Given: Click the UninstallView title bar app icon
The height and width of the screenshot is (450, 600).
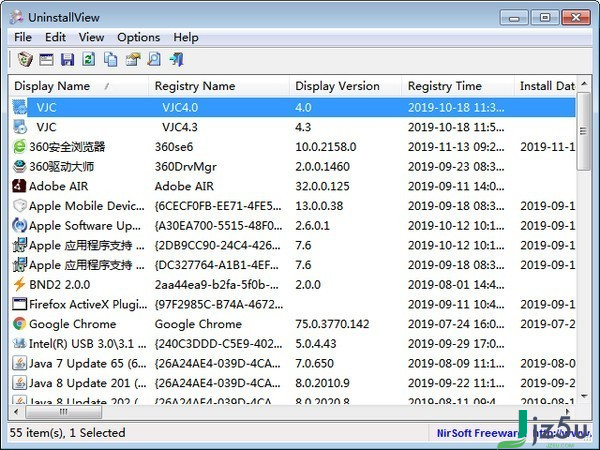Looking at the screenshot, I should [16, 17].
